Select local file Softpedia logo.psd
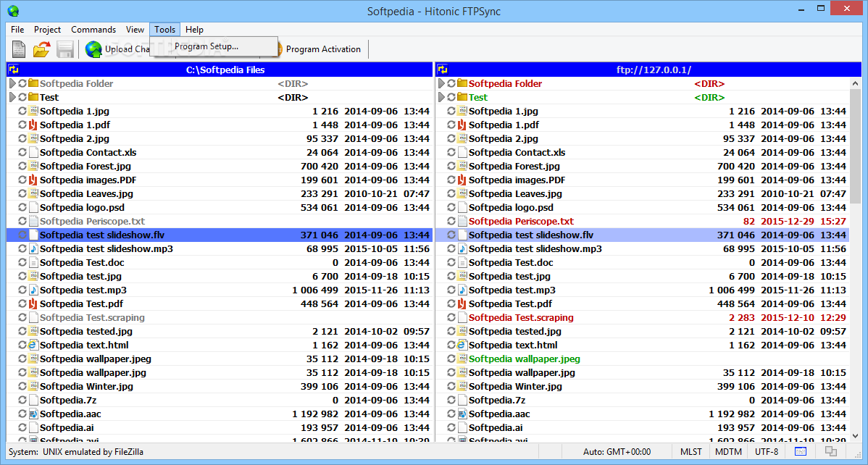The height and width of the screenshot is (465, 868). coord(220,208)
